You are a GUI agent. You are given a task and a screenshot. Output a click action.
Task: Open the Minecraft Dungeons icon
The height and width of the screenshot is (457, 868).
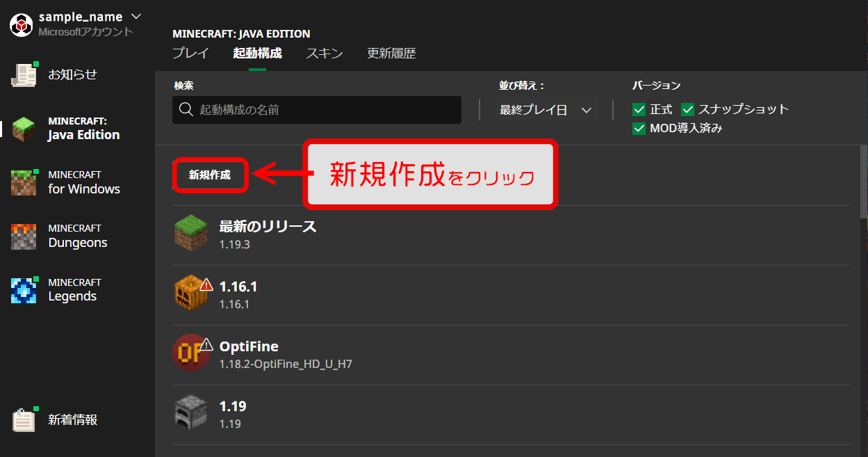24,236
